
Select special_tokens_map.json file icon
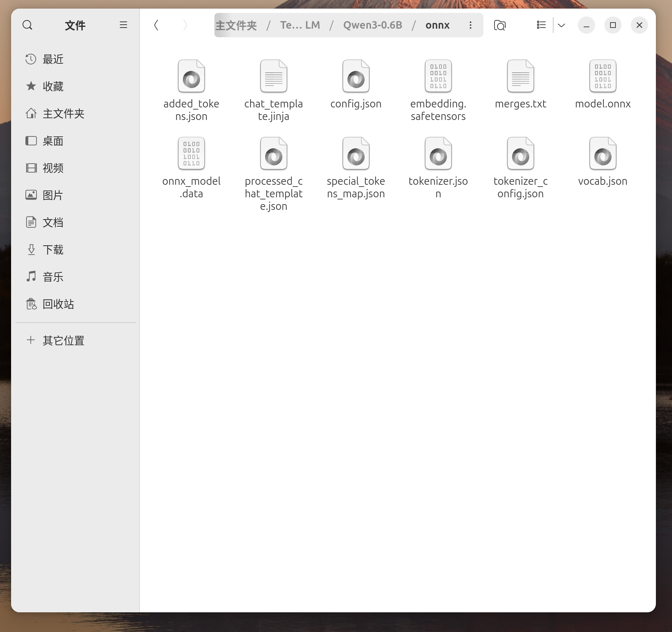tap(356, 153)
